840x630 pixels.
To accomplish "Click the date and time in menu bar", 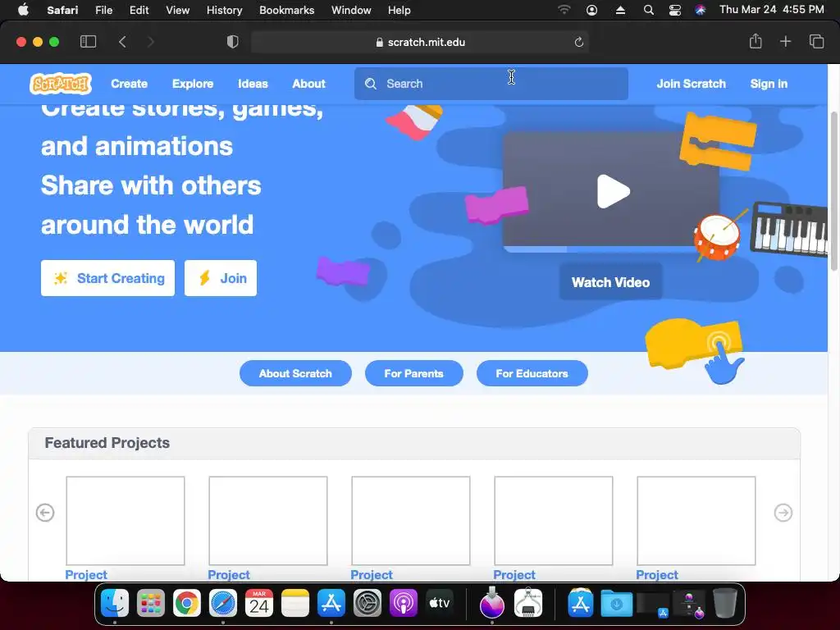I will (x=771, y=10).
